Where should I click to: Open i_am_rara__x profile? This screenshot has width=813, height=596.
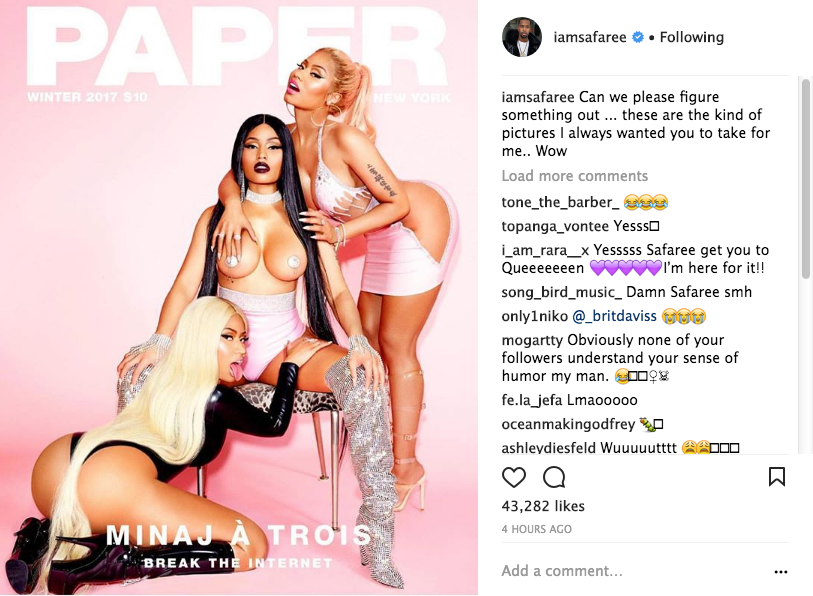pyautogui.click(x=545, y=250)
